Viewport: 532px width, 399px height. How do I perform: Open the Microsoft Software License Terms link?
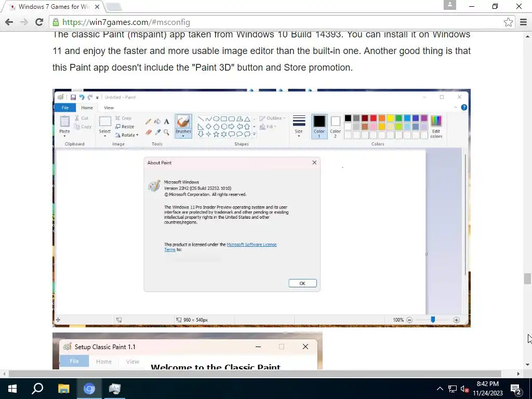tap(252, 245)
